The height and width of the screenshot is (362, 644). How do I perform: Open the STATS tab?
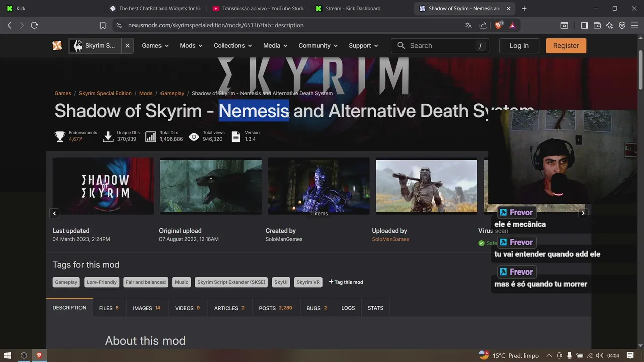pos(375,308)
